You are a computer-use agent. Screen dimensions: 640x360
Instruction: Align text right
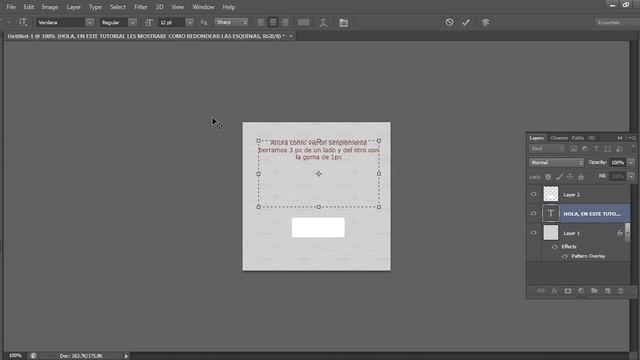(x=284, y=22)
